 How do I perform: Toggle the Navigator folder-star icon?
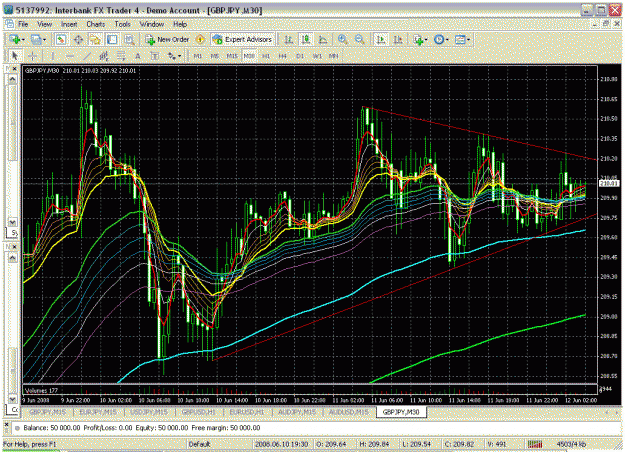point(95,39)
